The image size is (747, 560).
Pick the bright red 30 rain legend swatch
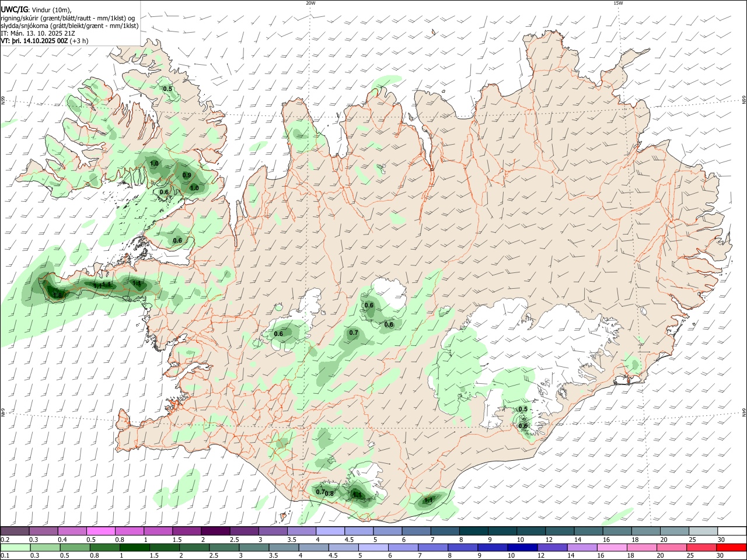(732, 548)
